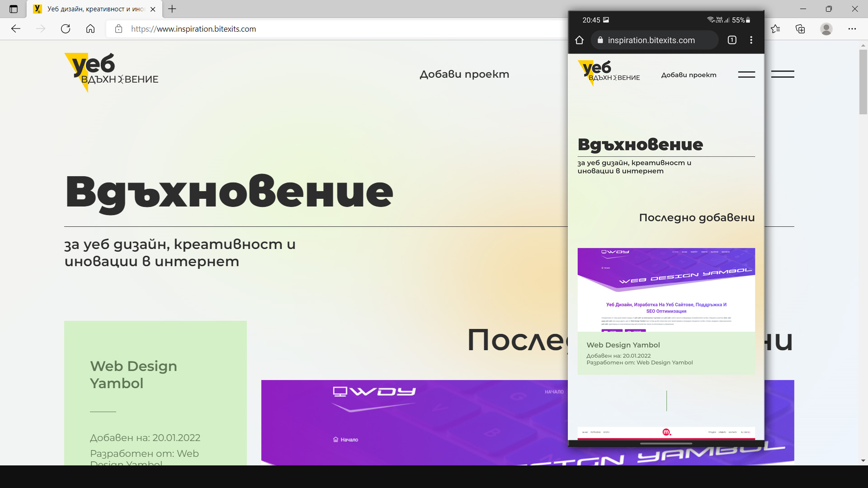Image resolution: width=868 pixels, height=488 pixels.
Task: Restore down the browser window
Action: coord(829,9)
